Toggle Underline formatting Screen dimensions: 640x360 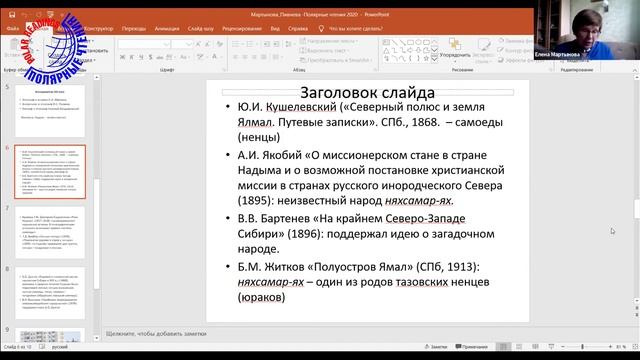pyautogui.click(x=141, y=57)
